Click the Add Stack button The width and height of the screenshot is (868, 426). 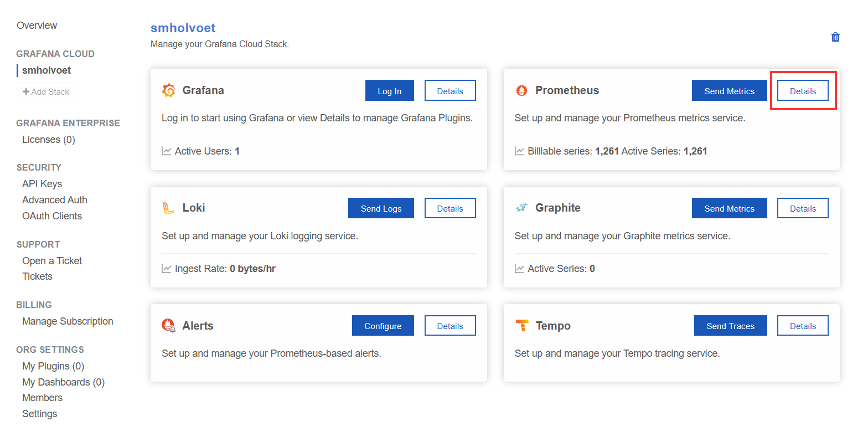pyautogui.click(x=46, y=92)
